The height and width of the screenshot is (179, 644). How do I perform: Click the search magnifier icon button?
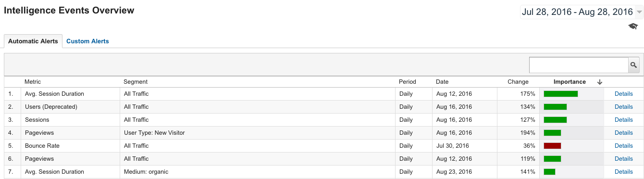[x=634, y=65]
